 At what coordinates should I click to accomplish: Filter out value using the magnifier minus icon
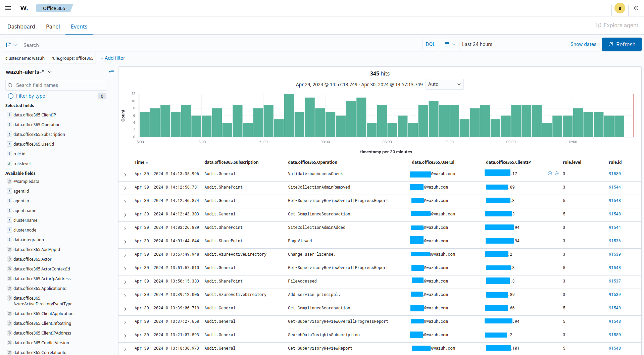tap(557, 173)
